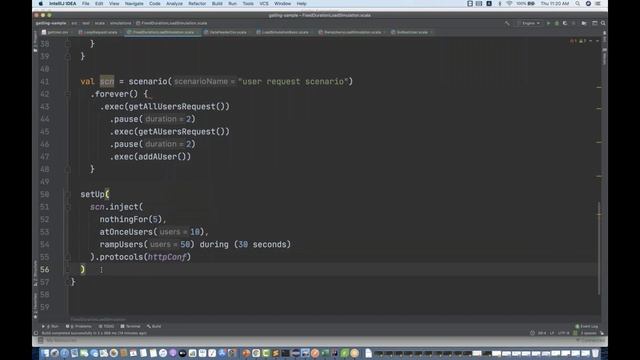This screenshot has width=640, height=360.
Task: Open the Build tool window button
Action: 154,327
